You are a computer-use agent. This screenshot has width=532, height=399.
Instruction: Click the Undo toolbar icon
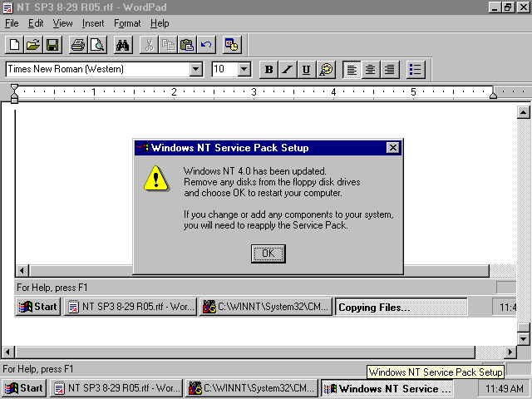click(x=206, y=45)
